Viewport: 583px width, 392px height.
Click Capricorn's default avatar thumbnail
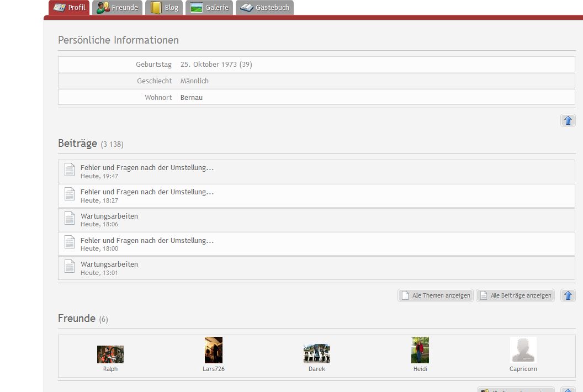tap(523, 350)
